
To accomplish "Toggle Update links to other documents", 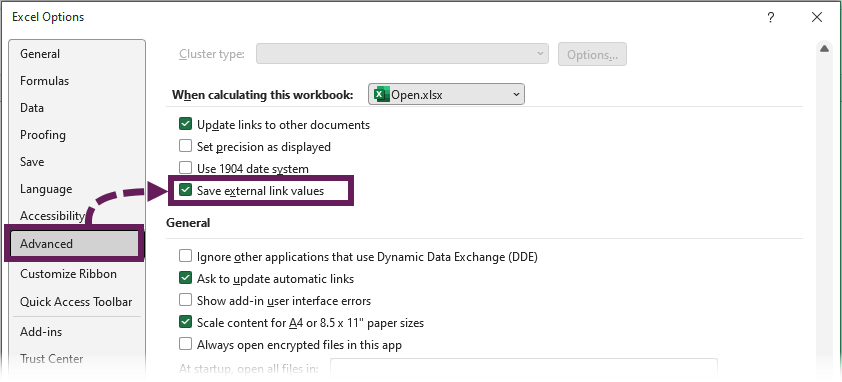I will (185, 125).
